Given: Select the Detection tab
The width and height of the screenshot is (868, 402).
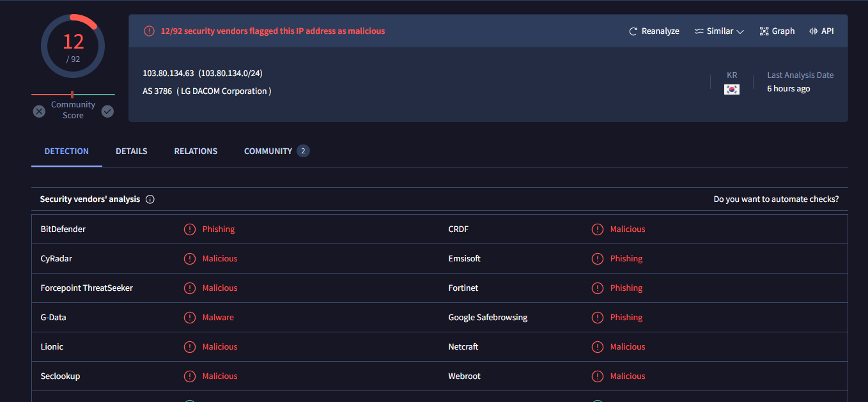Looking at the screenshot, I should (66, 151).
